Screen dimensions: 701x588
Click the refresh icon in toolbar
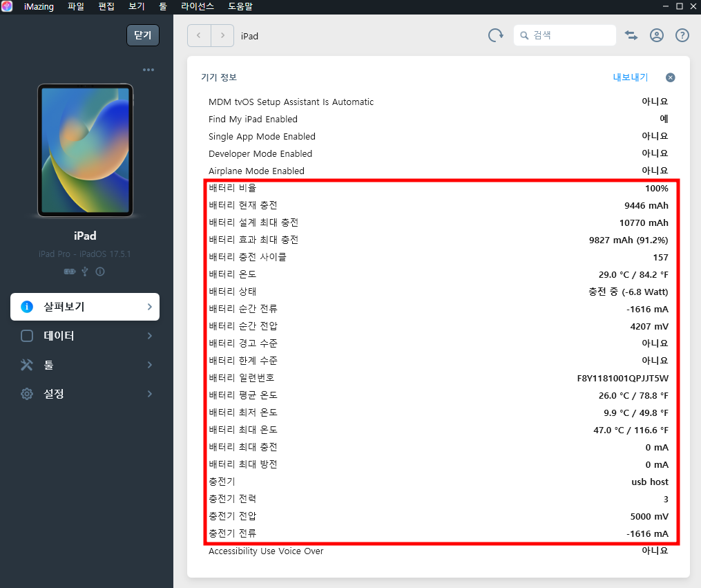495,35
